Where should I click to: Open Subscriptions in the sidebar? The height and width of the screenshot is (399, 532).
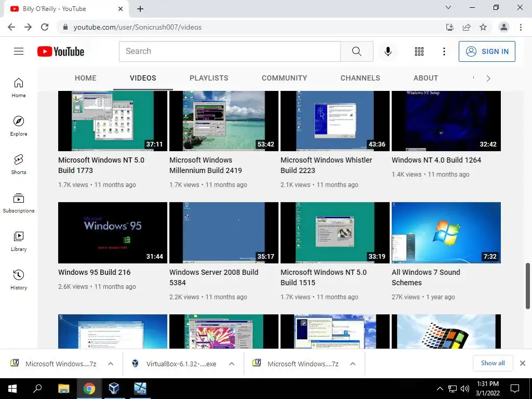pyautogui.click(x=19, y=203)
